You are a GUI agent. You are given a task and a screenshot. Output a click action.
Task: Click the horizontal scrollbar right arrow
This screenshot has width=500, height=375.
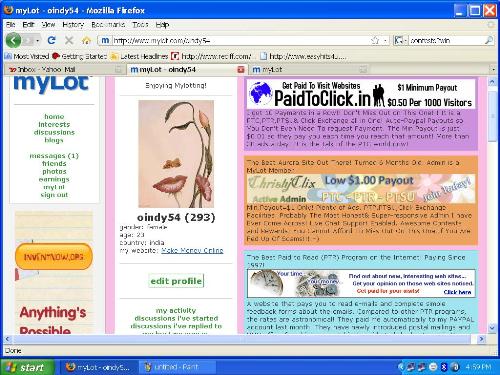coord(481,339)
